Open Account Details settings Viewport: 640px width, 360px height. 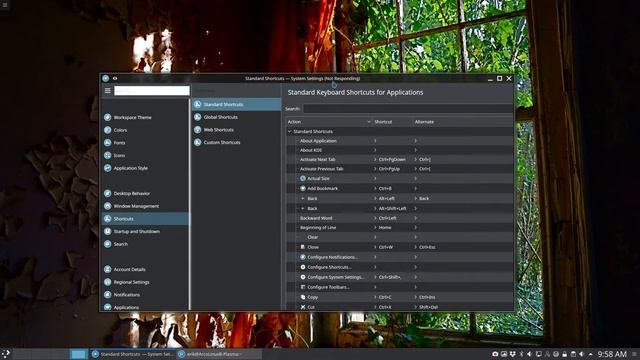pyautogui.click(x=145, y=269)
